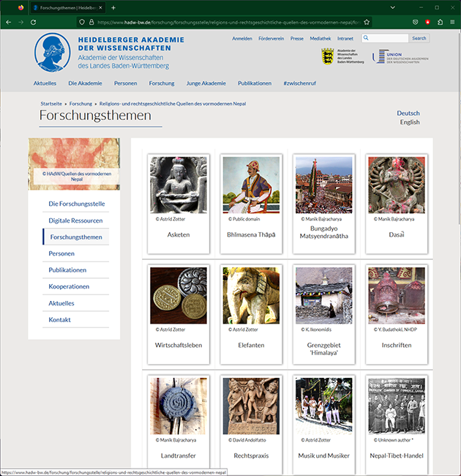The width and height of the screenshot is (461, 476).
Task: Open the Förderverein link
Action: (271, 39)
